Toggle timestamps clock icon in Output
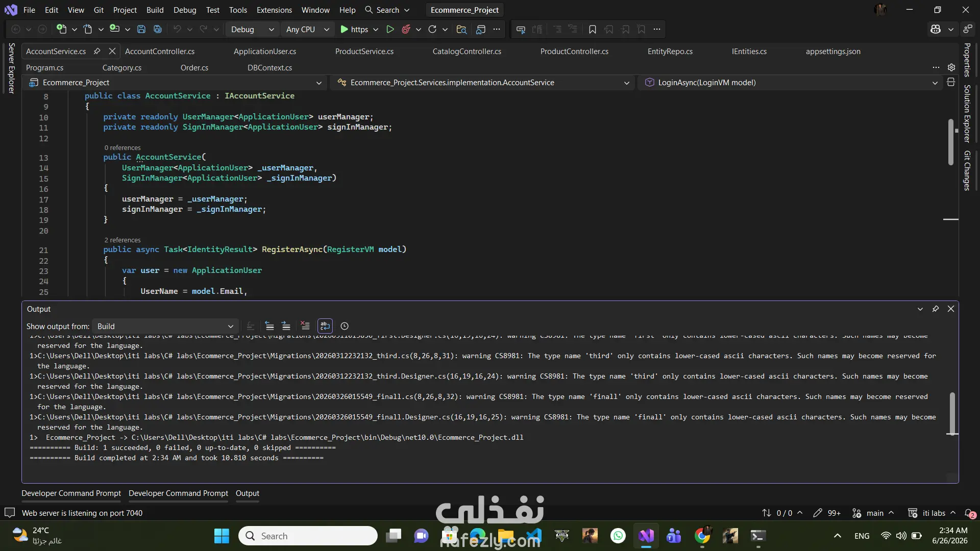Screen dimensions: 980x551 pos(345,326)
